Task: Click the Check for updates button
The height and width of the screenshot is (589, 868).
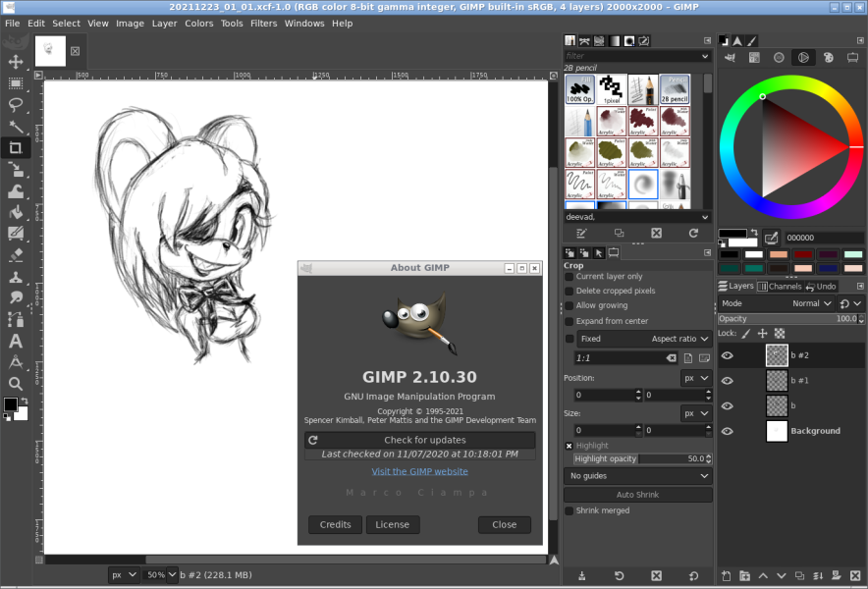Action: [419, 440]
